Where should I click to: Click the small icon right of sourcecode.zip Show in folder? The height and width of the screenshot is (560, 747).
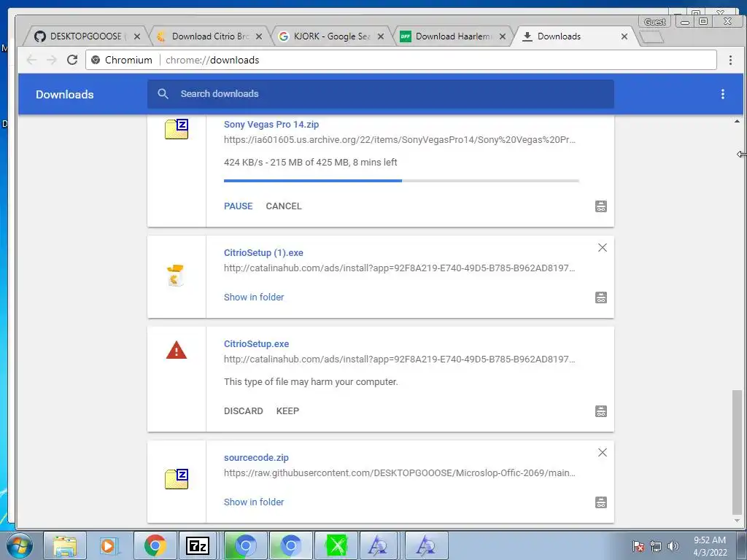tap(601, 502)
